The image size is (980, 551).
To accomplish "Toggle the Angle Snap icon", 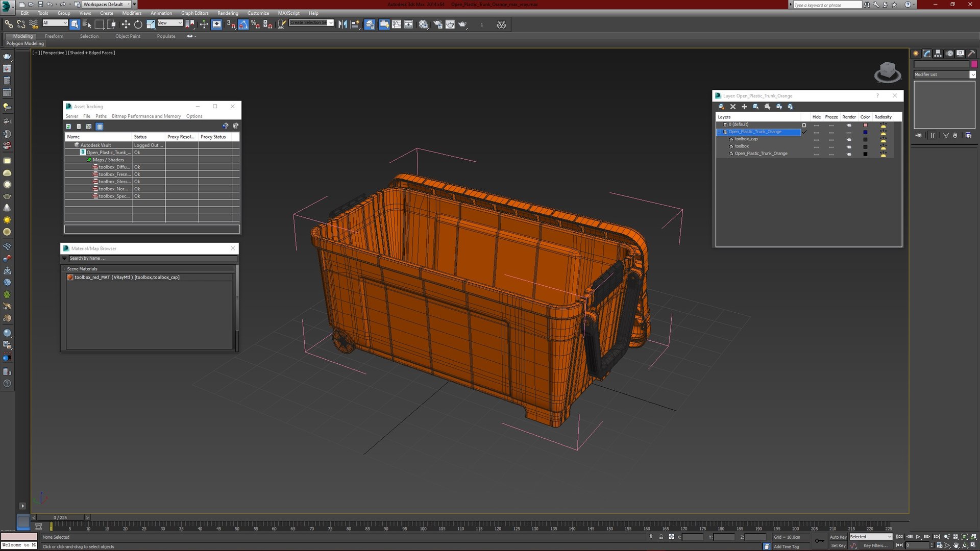I will [x=243, y=24].
